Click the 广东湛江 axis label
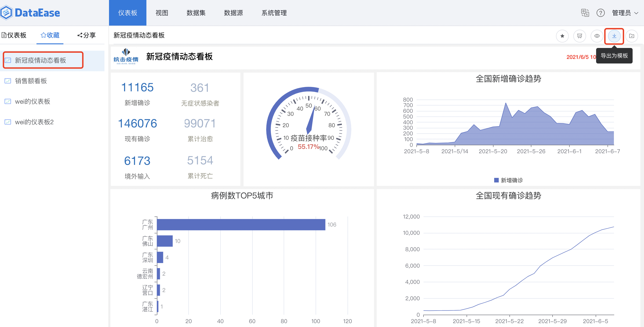 coord(148,306)
